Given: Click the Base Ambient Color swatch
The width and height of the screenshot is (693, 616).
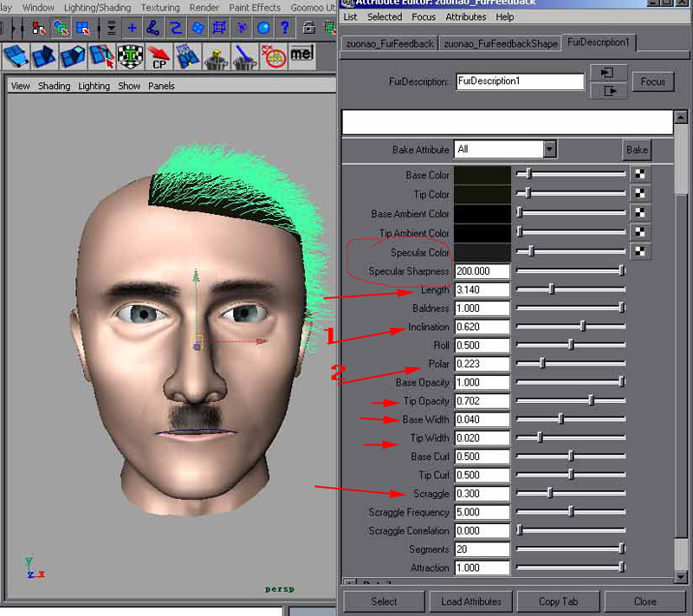Looking at the screenshot, I should [483, 214].
